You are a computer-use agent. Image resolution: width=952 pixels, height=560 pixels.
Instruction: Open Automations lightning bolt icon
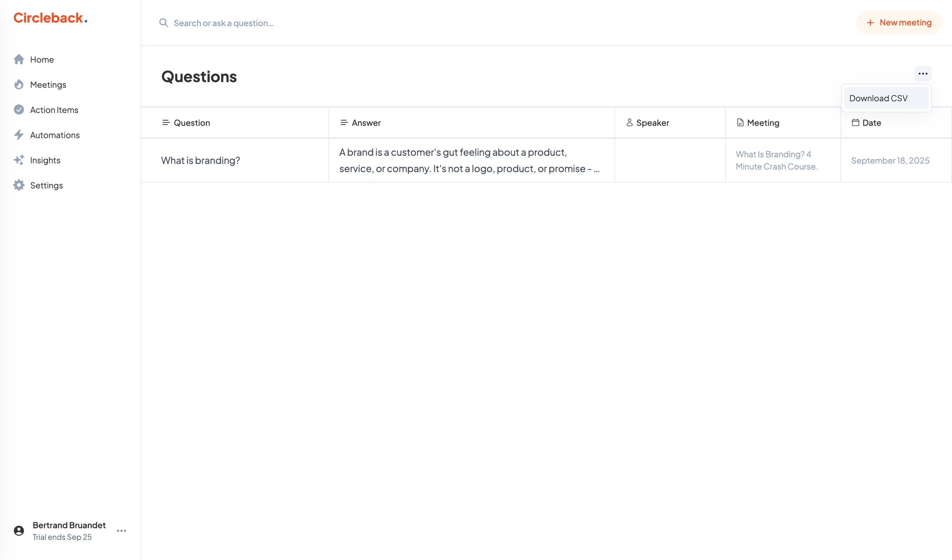click(x=19, y=135)
